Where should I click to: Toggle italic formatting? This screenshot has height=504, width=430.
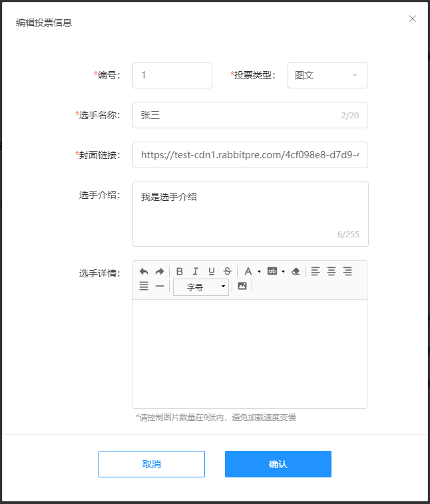[x=196, y=271]
